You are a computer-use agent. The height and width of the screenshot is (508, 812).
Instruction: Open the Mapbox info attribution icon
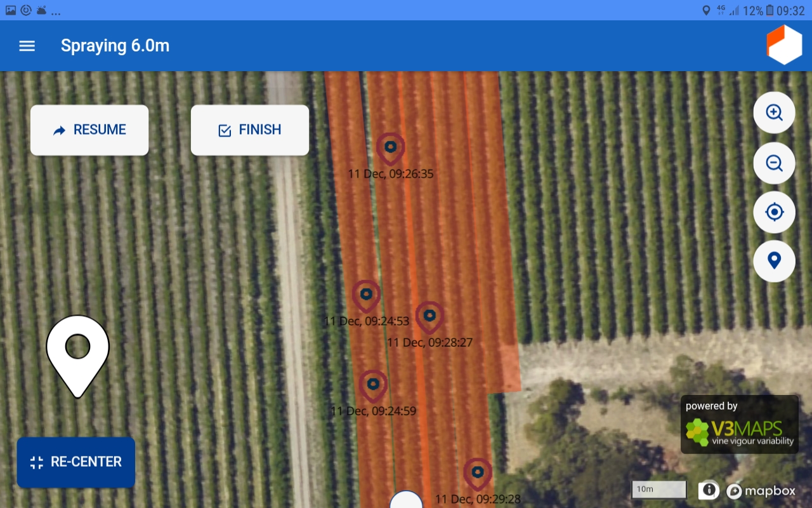tap(709, 490)
